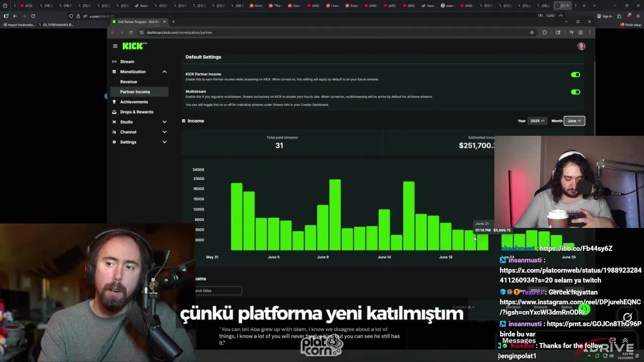Click the first green bar after May 31
The height and width of the screenshot is (362, 644).
(x=236, y=217)
